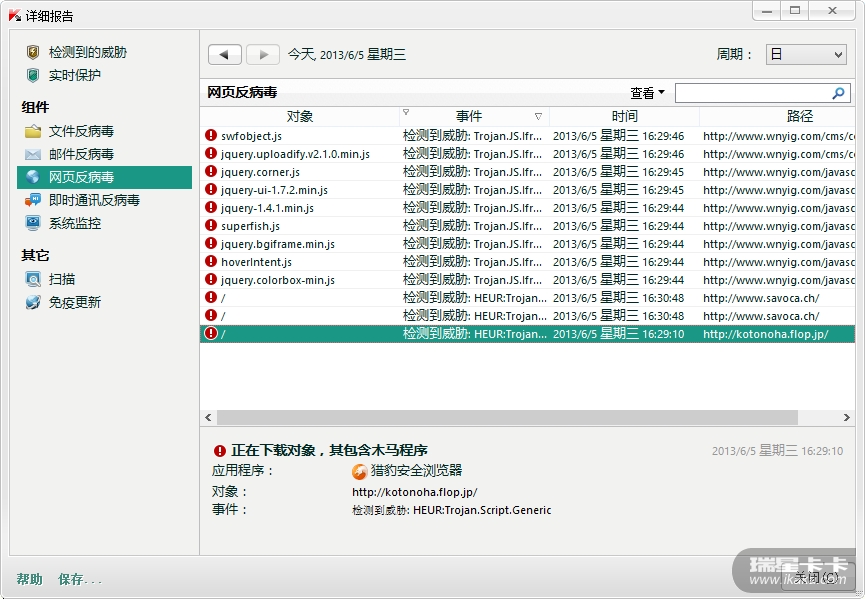Click the 帮助 link
The width and height of the screenshot is (865, 599).
click(29, 579)
